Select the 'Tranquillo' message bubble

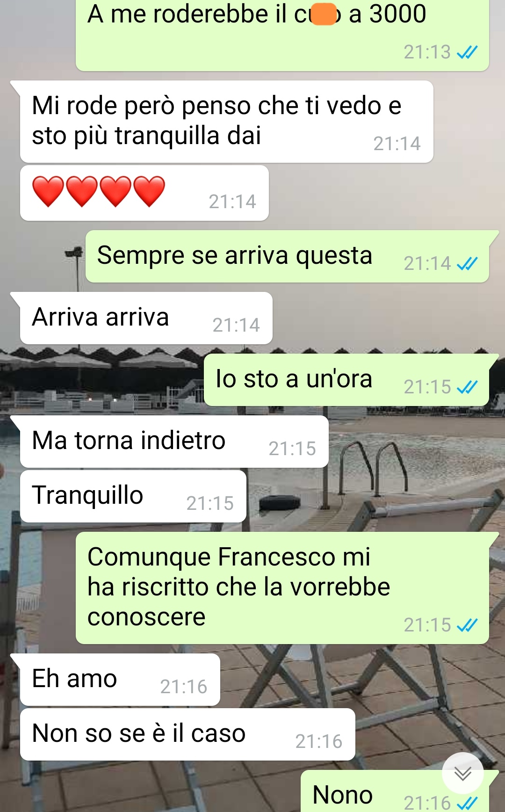[x=133, y=496]
